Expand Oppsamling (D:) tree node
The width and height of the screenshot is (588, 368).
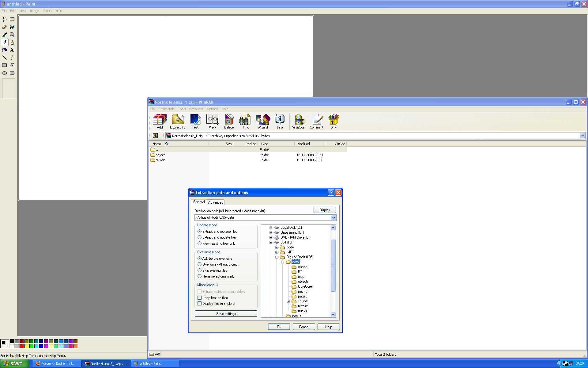click(271, 232)
